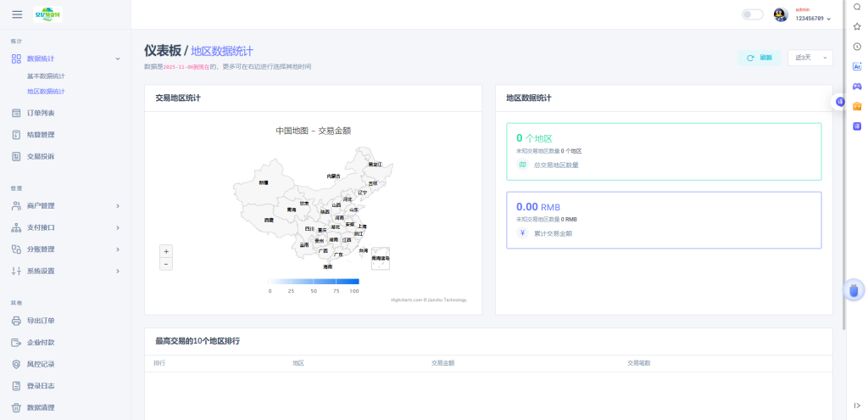Open 结算管理 in the sidebar
This screenshot has width=868, height=420.
(41, 135)
